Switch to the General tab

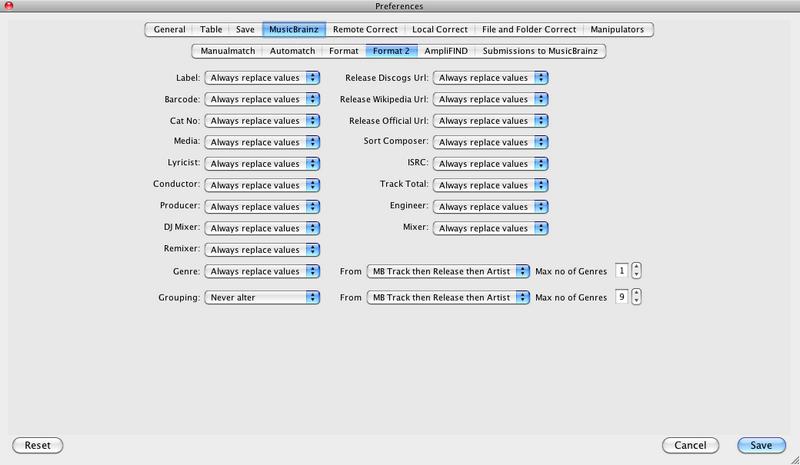pos(169,30)
